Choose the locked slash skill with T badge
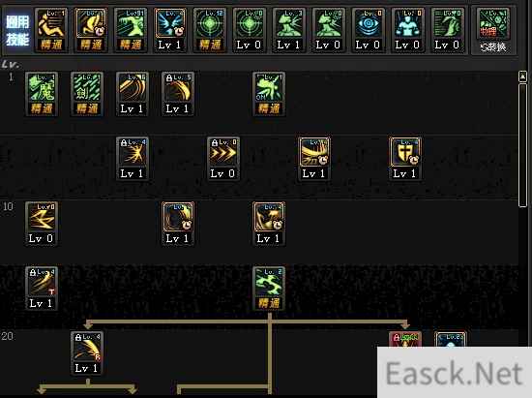The height and width of the screenshot is (398, 532). click(x=42, y=289)
